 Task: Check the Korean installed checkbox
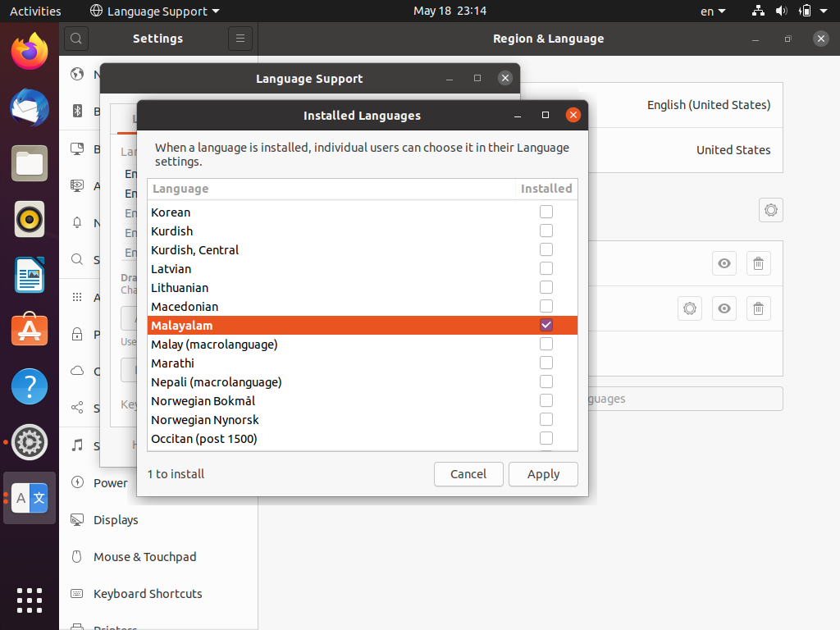point(546,212)
